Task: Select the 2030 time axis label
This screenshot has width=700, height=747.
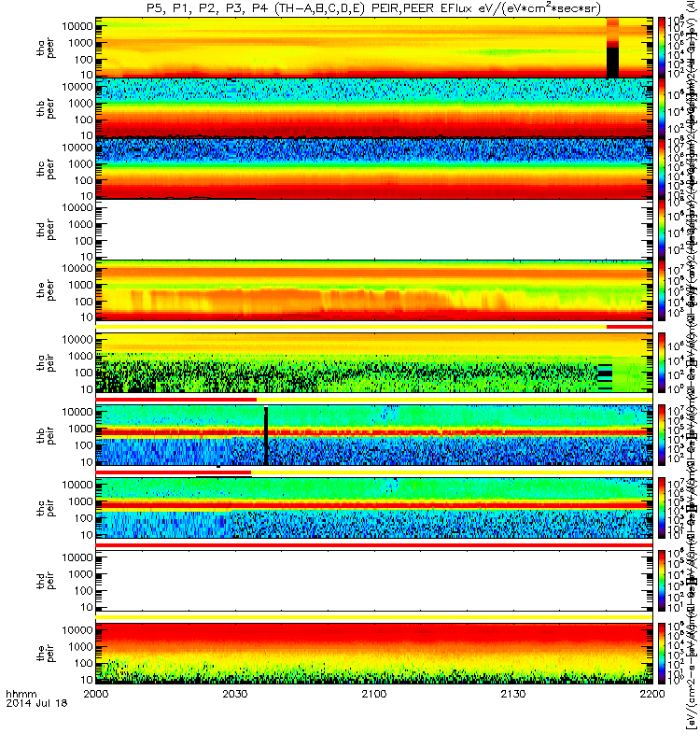Action: coord(235,694)
